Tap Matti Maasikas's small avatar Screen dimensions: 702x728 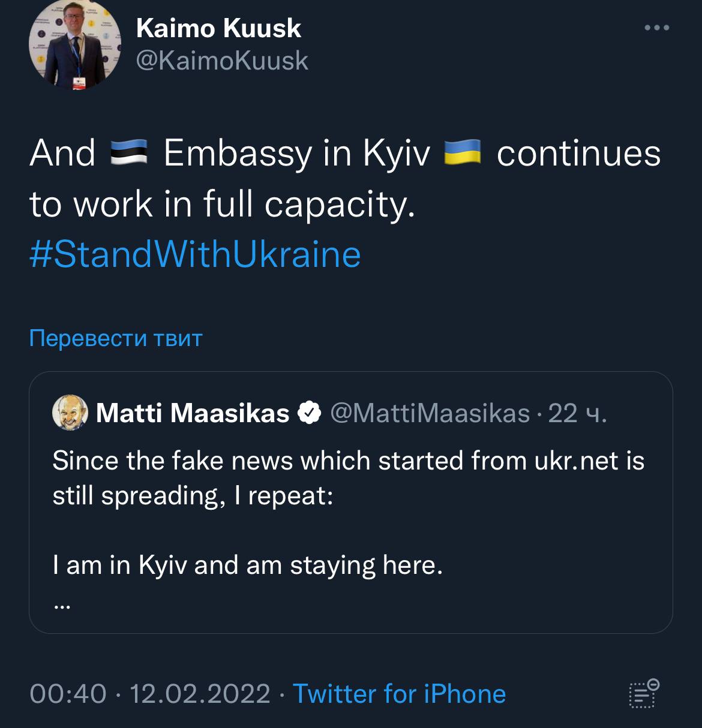tap(71, 413)
